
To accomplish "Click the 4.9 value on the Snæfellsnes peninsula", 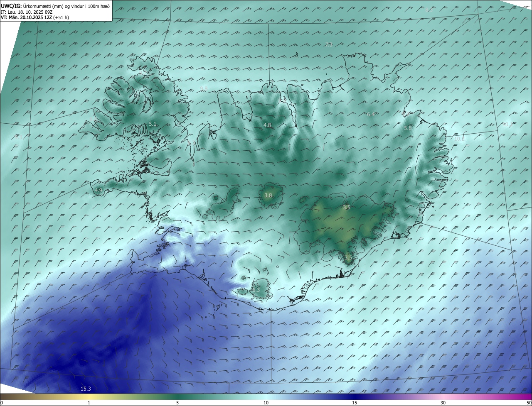I will (99, 190).
